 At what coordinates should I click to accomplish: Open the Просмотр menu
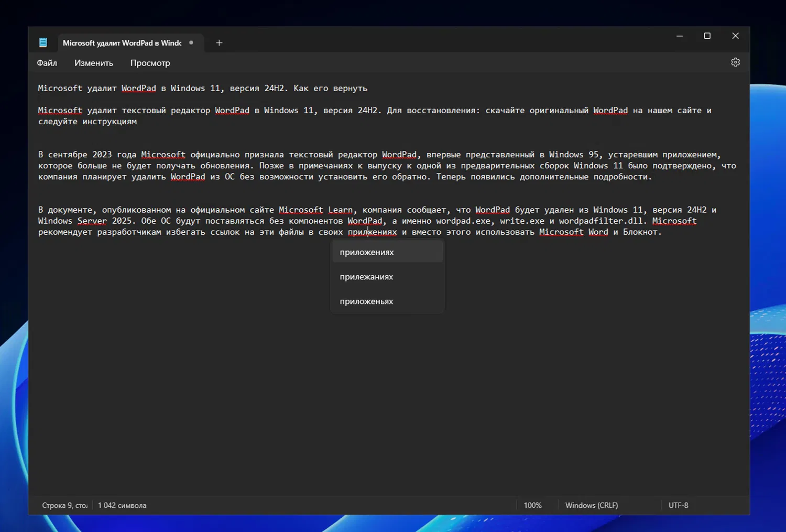pos(150,63)
